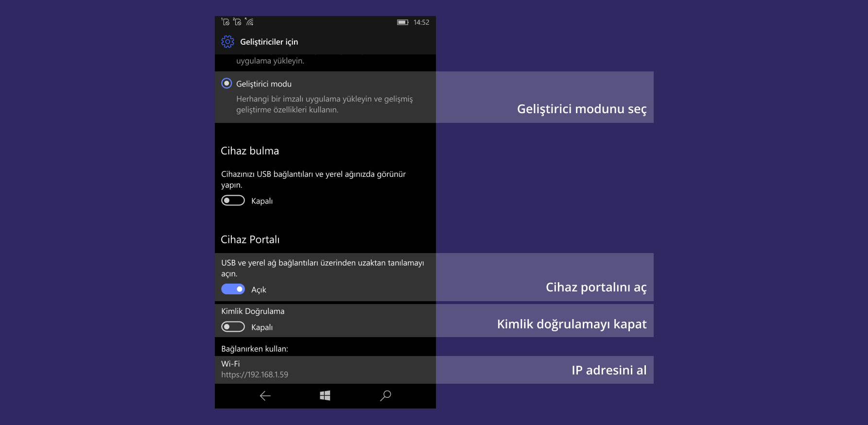Viewport: 868px width, 425px height.
Task: Tap the Wi-Fi signal status icon
Action: tap(249, 22)
